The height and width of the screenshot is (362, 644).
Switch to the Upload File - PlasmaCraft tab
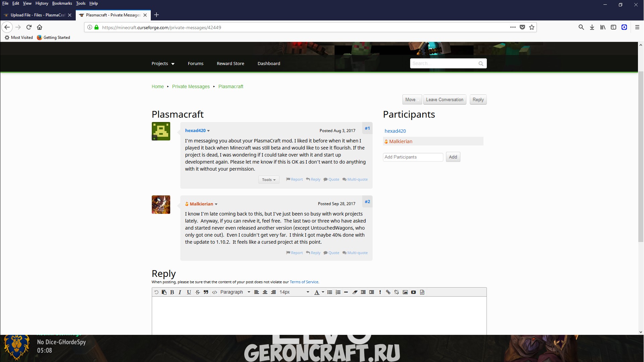[38, 15]
